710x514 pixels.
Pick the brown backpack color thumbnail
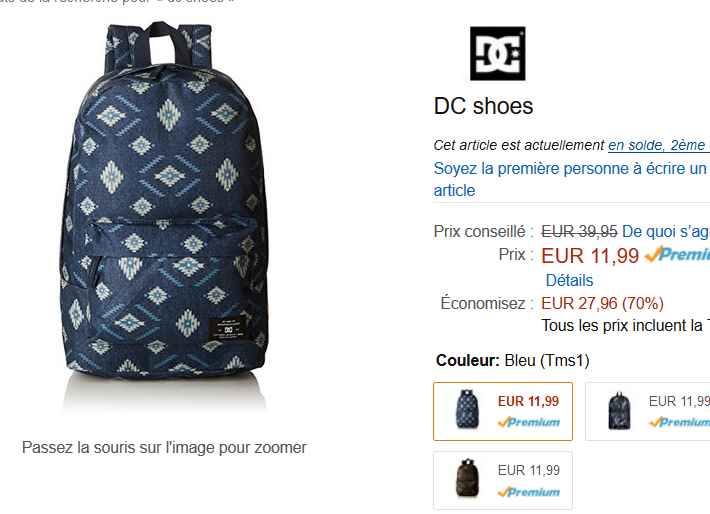tap(467, 481)
